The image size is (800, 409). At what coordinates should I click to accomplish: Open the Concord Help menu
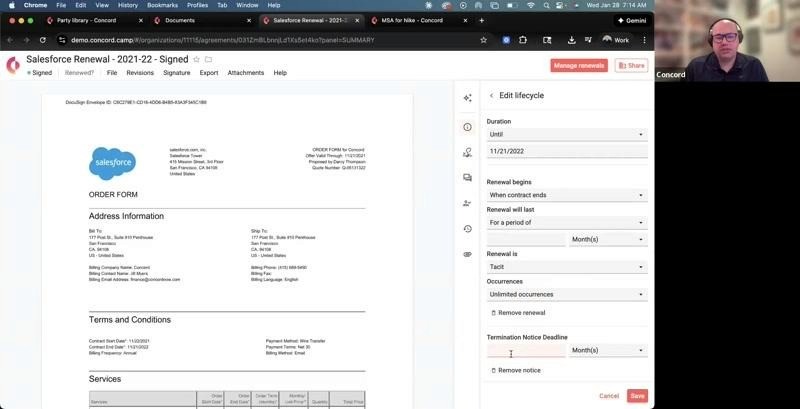[x=280, y=73]
